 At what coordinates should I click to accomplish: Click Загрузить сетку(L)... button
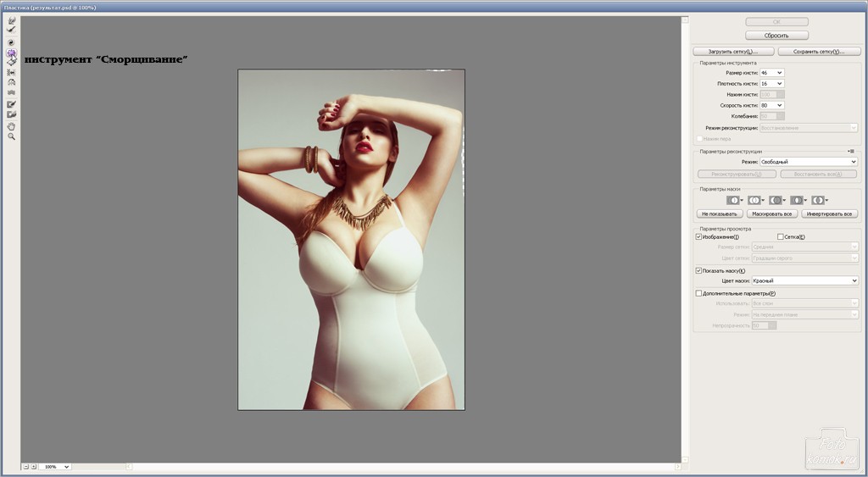(733, 52)
